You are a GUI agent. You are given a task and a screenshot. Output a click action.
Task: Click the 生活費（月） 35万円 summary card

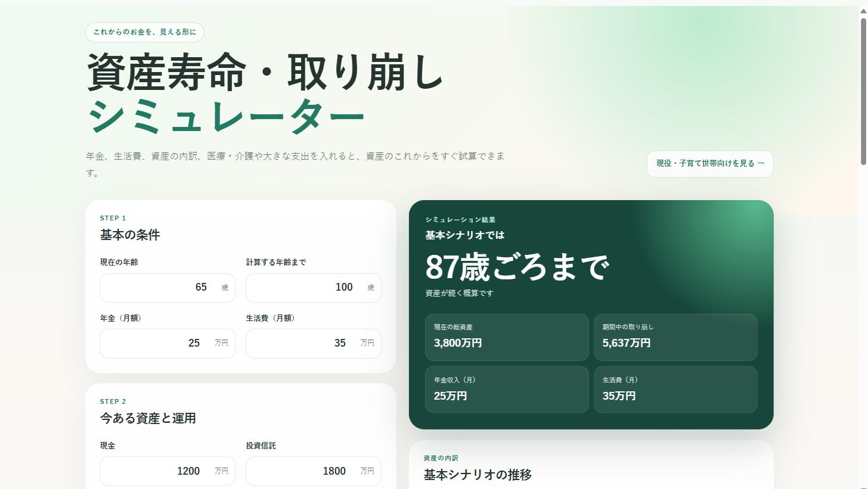(675, 390)
